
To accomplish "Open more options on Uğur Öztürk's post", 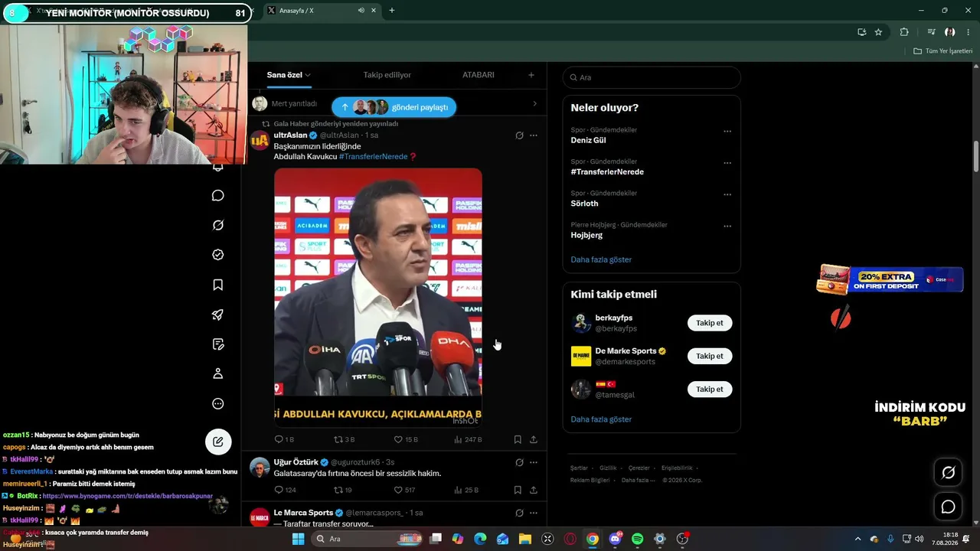I will click(534, 462).
